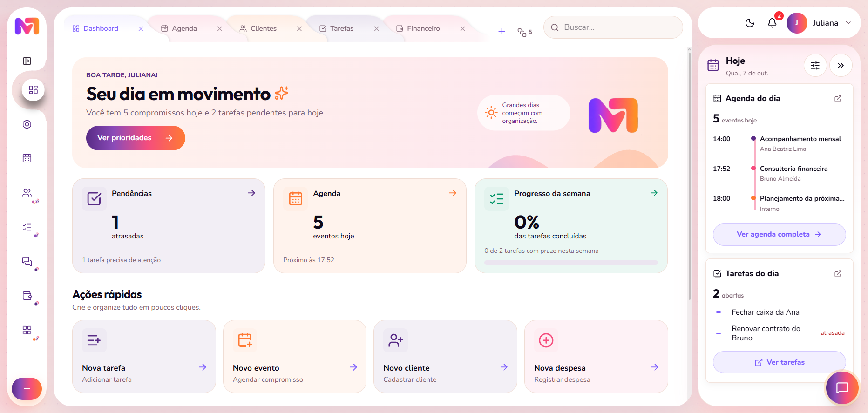868x413 pixels.
Task: Open the chat bubble floating button
Action: pyautogui.click(x=842, y=388)
